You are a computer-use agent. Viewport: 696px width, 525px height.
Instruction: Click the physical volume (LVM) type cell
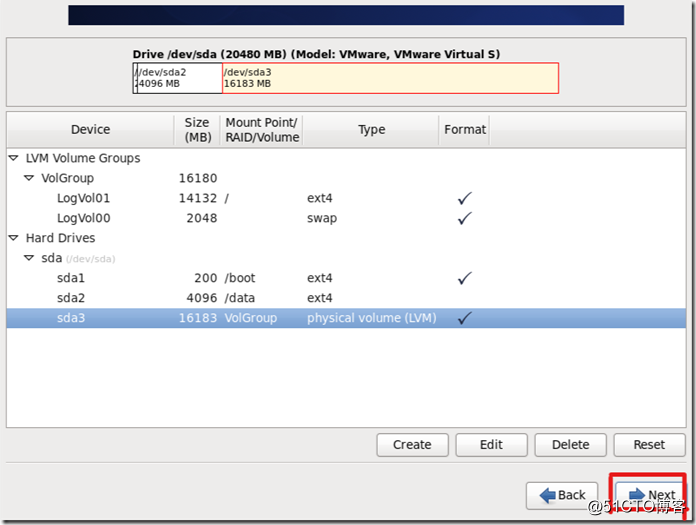(372, 318)
